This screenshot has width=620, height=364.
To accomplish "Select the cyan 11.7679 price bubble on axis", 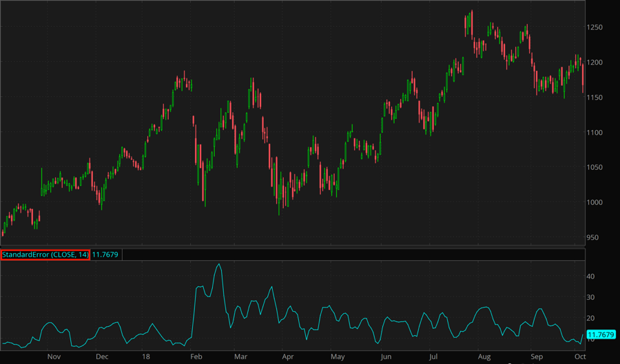I will coord(601,335).
